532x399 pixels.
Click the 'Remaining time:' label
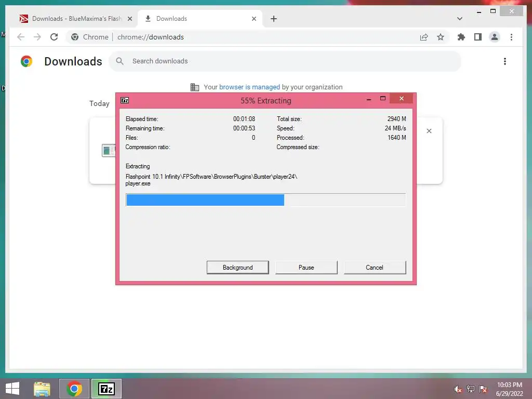tap(145, 128)
